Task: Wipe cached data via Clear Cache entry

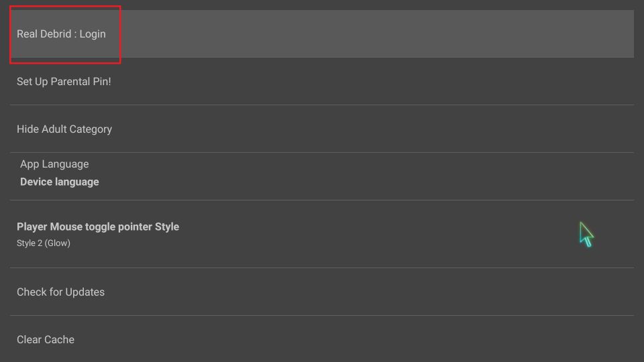Action: (322, 339)
